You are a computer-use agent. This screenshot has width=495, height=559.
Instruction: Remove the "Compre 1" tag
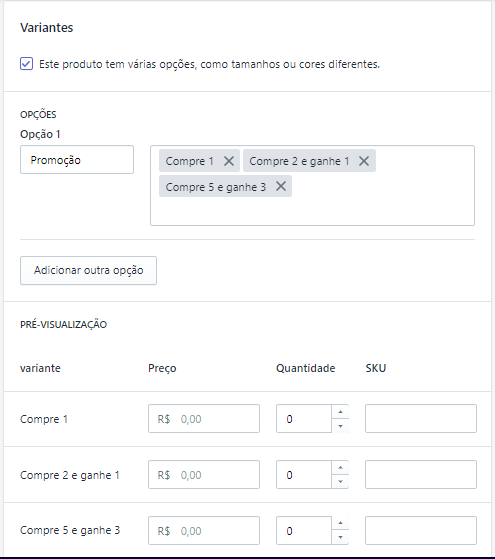(229, 161)
